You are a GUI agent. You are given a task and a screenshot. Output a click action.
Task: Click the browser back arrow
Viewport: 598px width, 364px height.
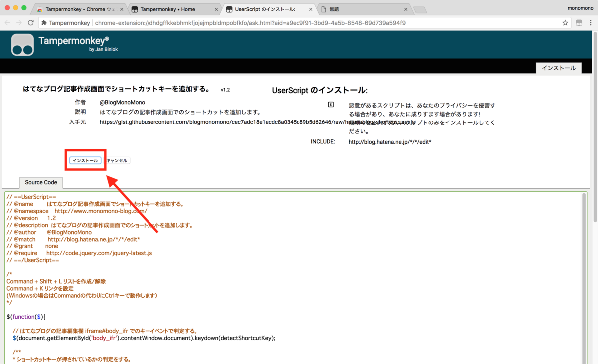(7, 23)
